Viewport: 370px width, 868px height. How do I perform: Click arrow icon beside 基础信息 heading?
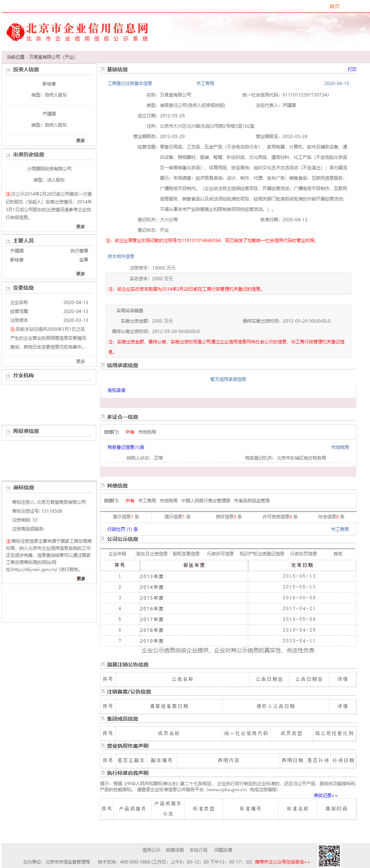[x=102, y=70]
